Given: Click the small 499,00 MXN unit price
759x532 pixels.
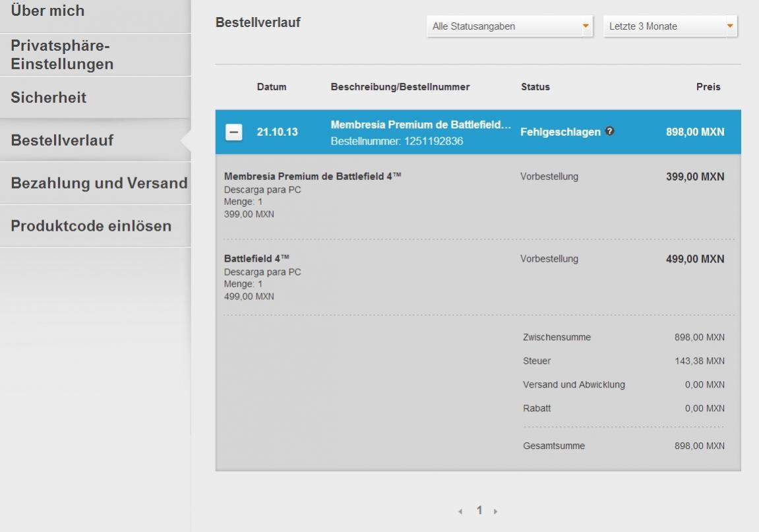Looking at the screenshot, I should click(x=249, y=296).
